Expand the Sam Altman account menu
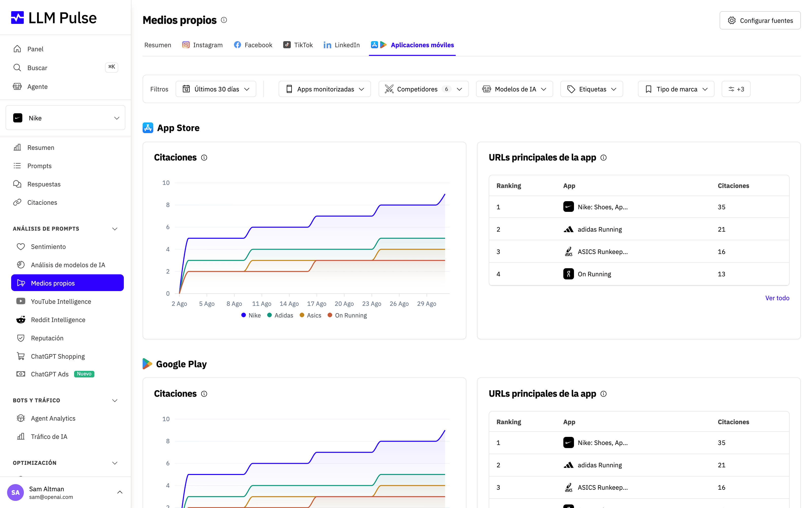This screenshot has height=508, width=812. pyautogui.click(x=120, y=492)
